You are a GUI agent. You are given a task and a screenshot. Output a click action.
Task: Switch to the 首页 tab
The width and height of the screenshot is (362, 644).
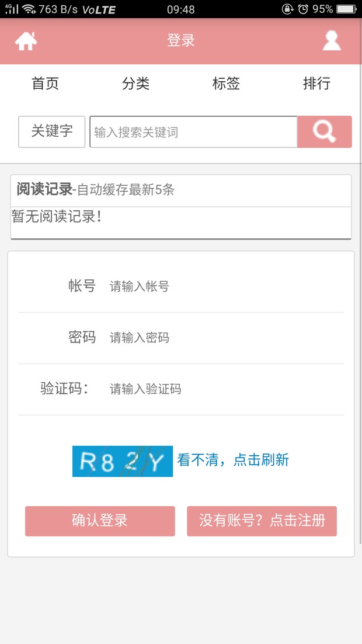(45, 84)
